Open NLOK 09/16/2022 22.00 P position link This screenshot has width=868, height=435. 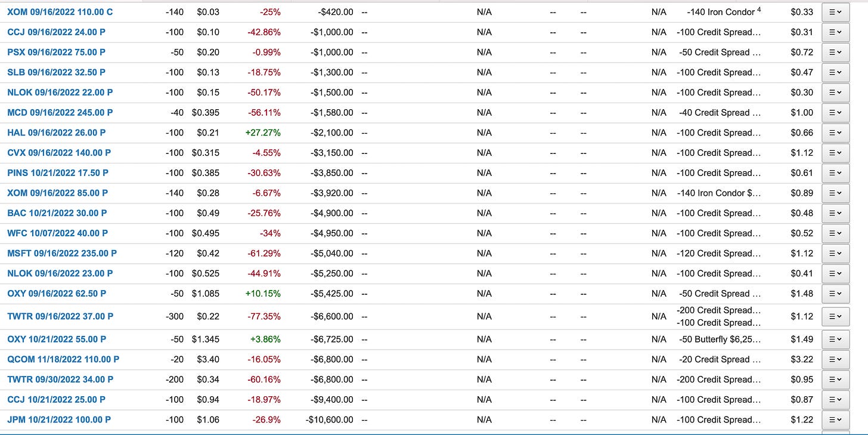[x=60, y=92]
